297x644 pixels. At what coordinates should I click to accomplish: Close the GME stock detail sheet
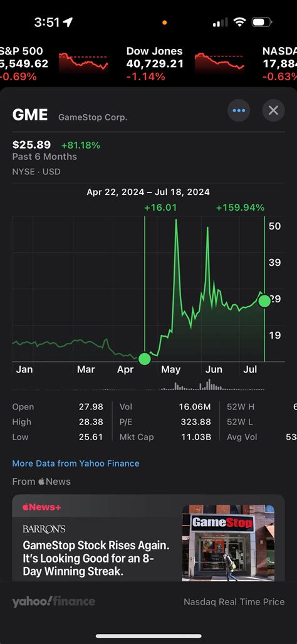click(x=273, y=110)
